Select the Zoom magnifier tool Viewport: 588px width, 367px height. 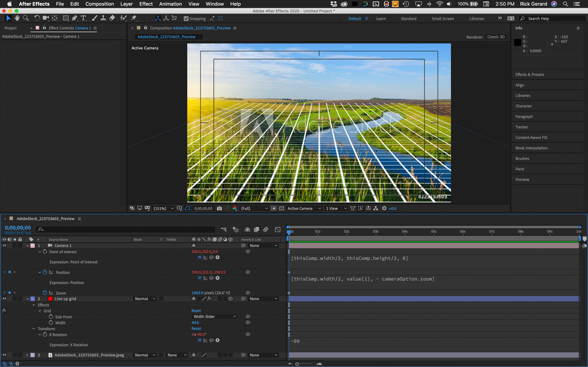point(26,18)
